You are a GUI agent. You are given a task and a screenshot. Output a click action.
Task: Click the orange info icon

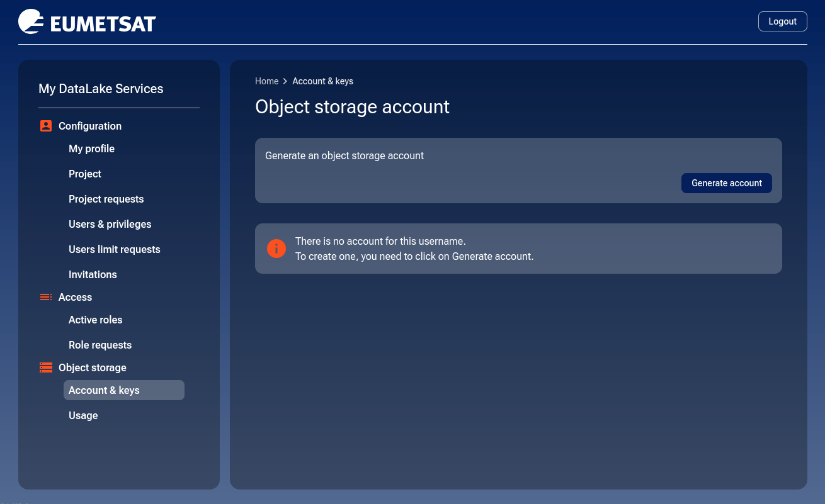click(x=276, y=249)
